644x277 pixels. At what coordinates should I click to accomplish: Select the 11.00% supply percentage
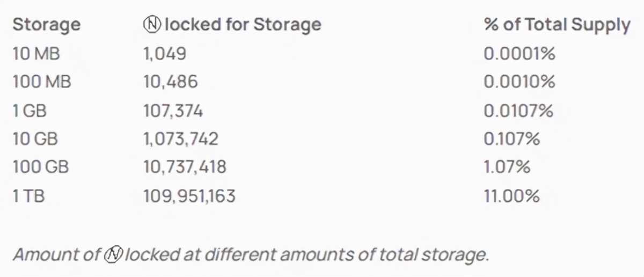tap(511, 196)
